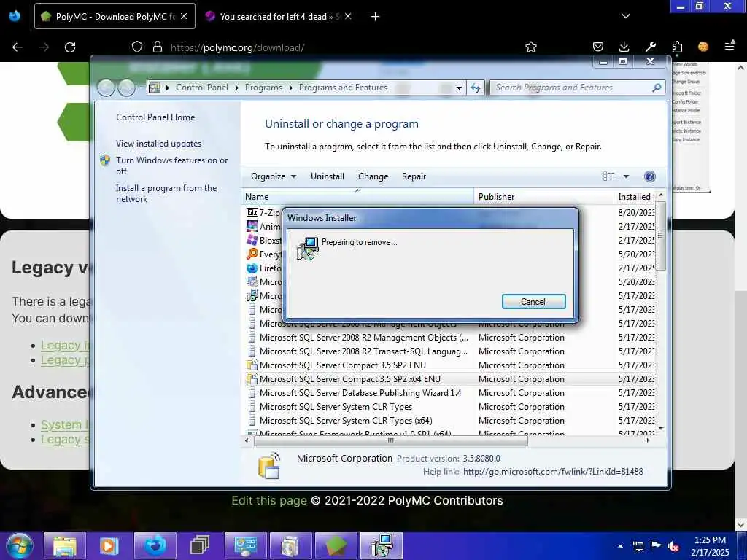Viewport: 747px width, 560px height.
Task: Select the Bloxstrap entry icon in list
Action: tap(252, 240)
